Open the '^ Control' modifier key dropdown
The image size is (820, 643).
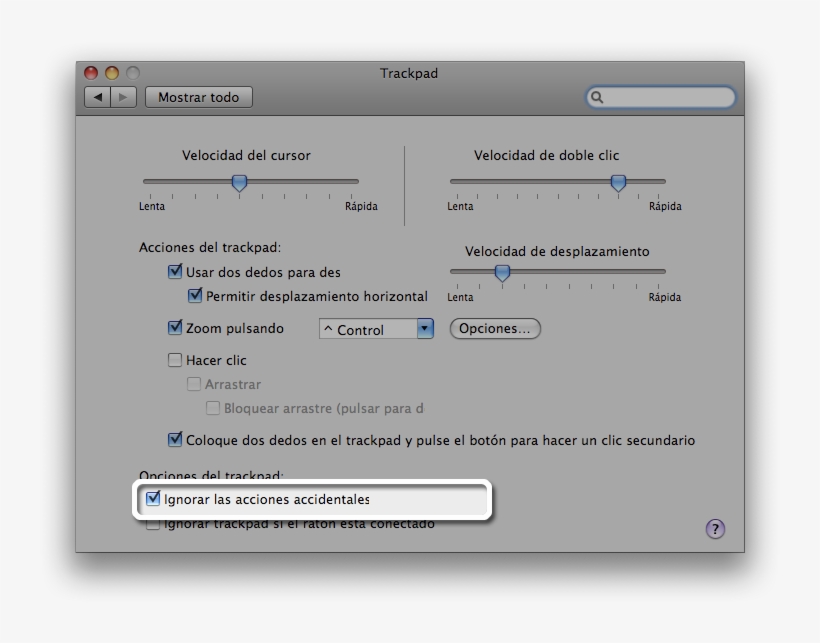coord(376,329)
